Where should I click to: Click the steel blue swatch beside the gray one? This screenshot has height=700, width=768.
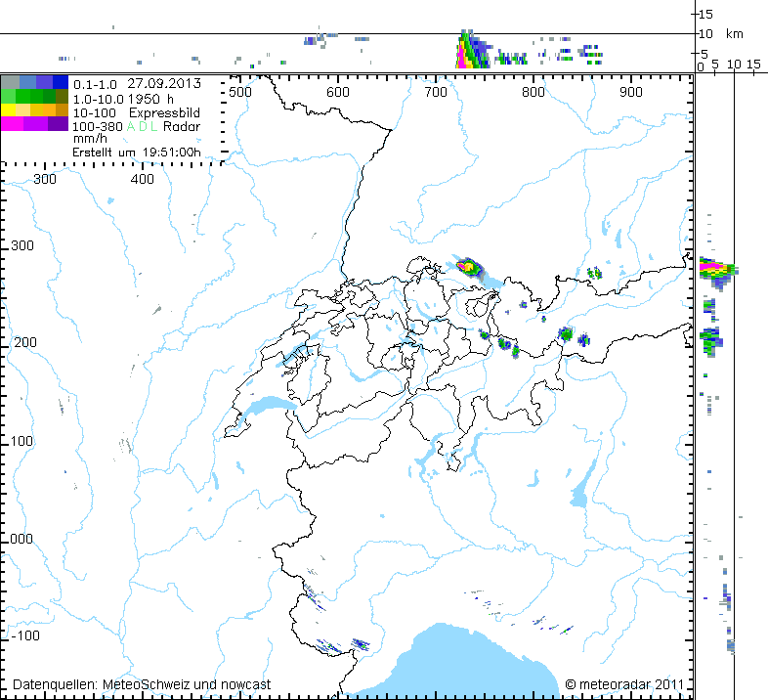pyautogui.click(x=28, y=82)
